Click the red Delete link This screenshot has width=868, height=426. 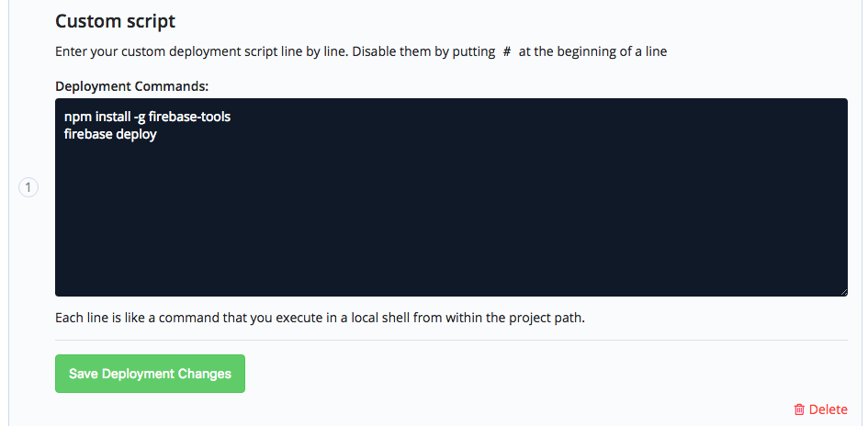pyautogui.click(x=828, y=409)
